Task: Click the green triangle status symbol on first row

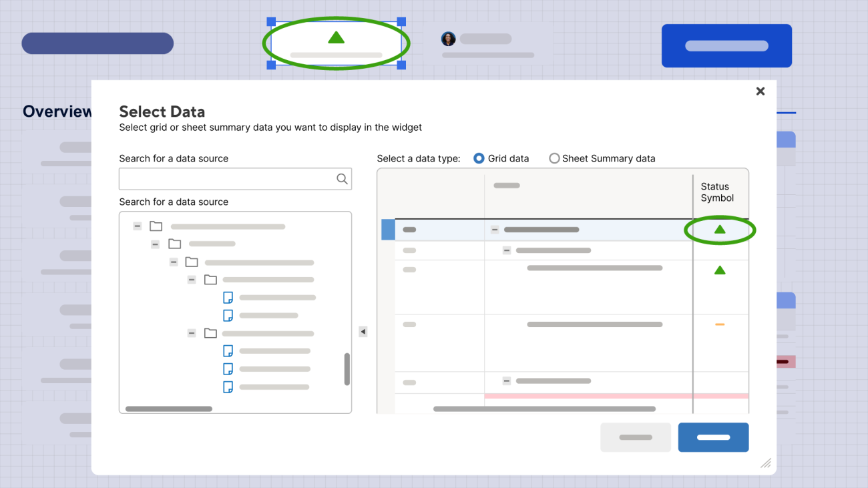Action: tap(720, 229)
